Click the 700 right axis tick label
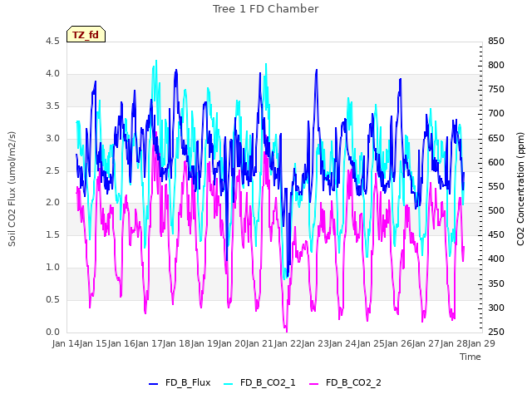 coord(496,114)
